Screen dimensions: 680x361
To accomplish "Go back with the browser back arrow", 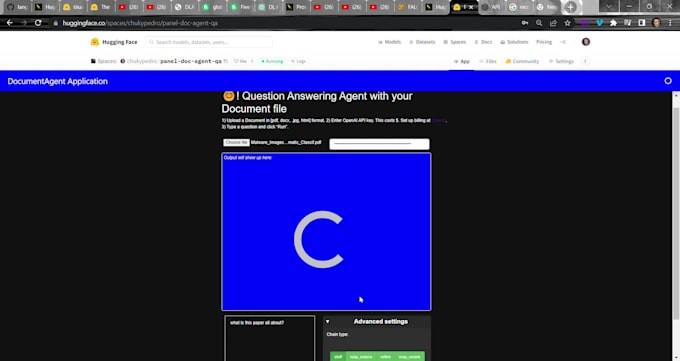I will coord(10,23).
